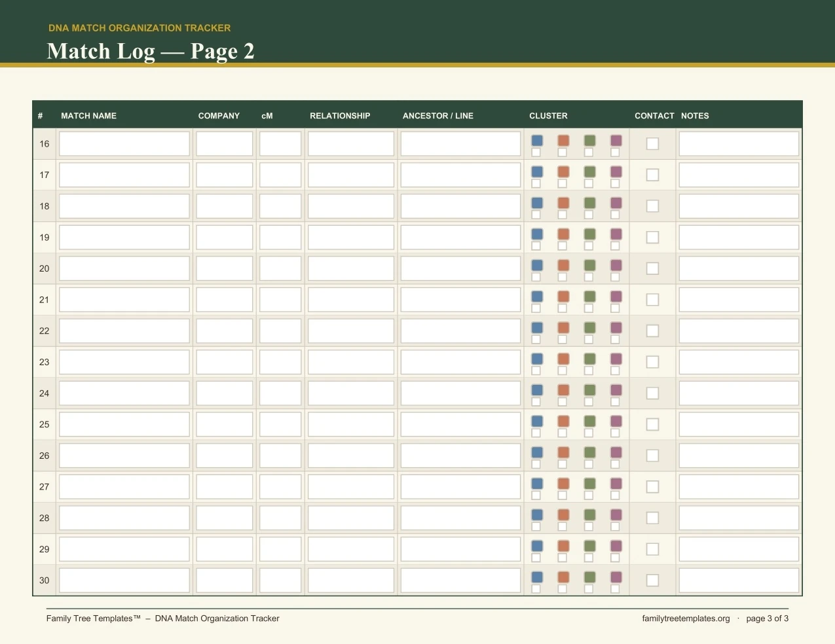Click the cM field in row 18
The width and height of the screenshot is (835, 644).
coord(280,206)
